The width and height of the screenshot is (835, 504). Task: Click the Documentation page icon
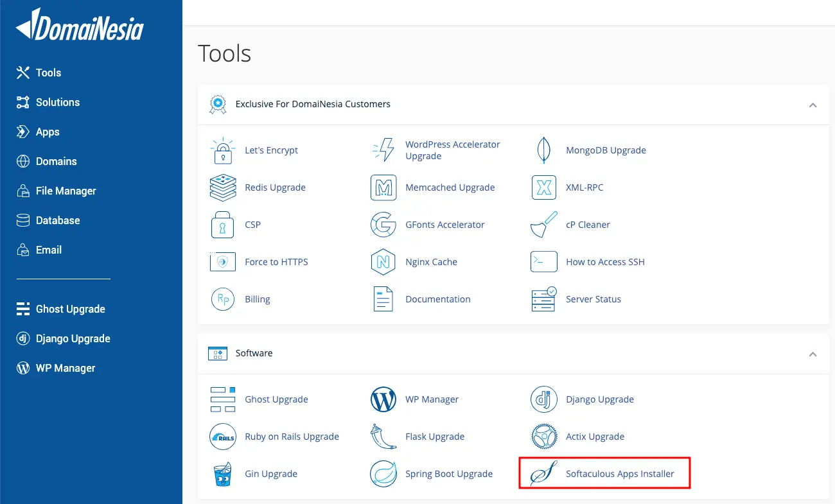click(383, 299)
